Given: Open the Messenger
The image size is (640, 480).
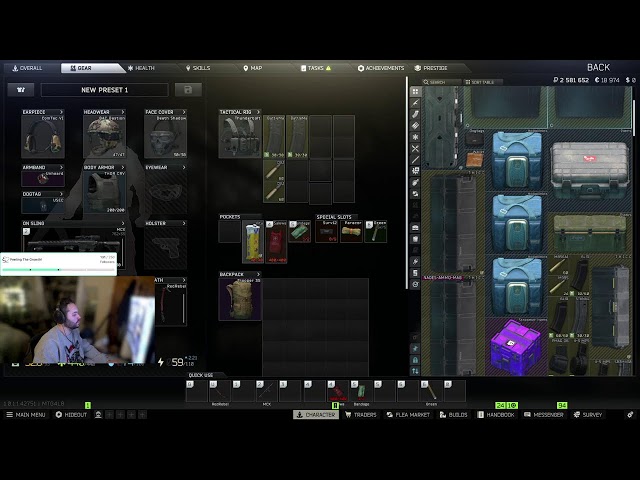Looking at the screenshot, I should (544, 415).
